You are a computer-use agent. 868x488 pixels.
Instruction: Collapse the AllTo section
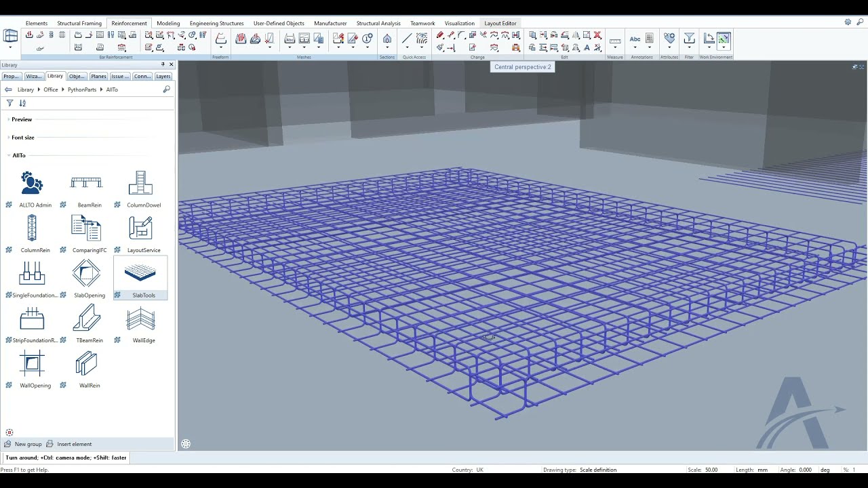(18, 155)
